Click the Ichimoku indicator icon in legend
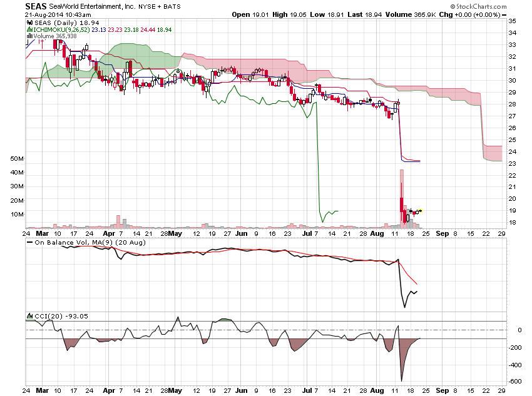This screenshot has height=396, width=532. (x=30, y=30)
